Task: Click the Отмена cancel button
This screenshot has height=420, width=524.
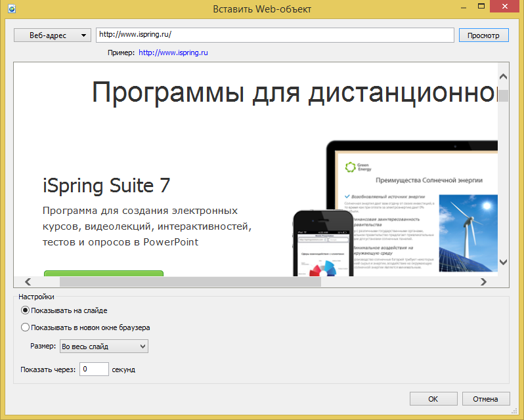Action: (486, 399)
